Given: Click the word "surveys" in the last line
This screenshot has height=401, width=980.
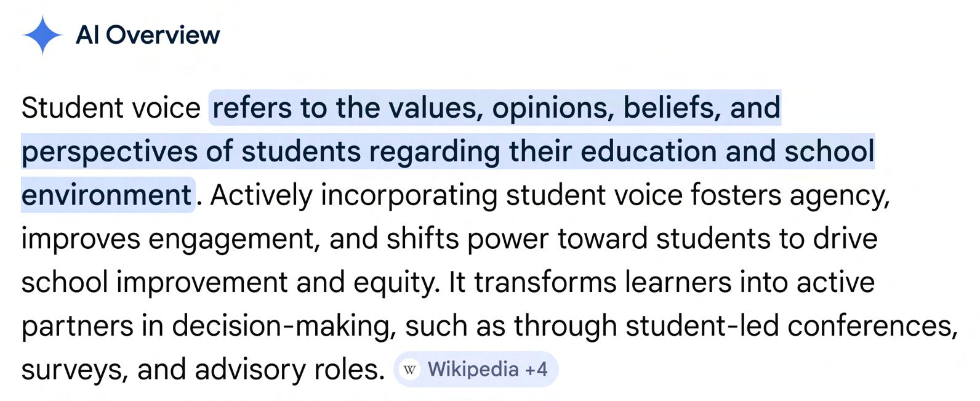Looking at the screenshot, I should (x=74, y=370).
